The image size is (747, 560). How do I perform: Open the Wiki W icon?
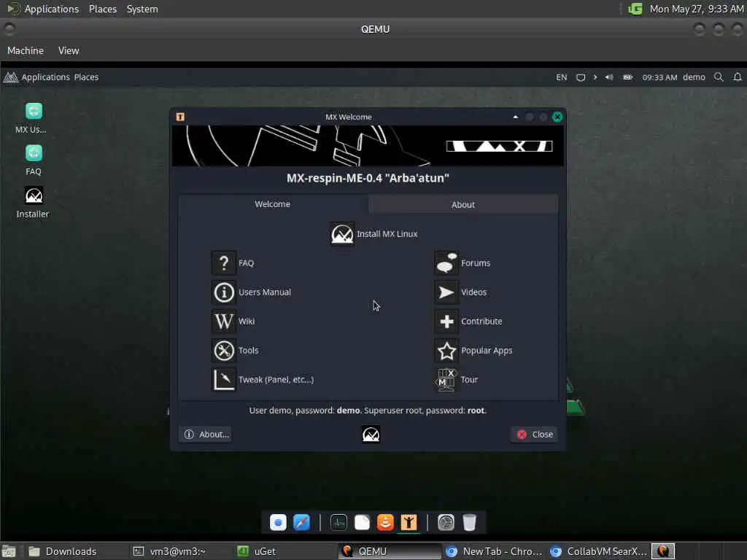click(x=223, y=321)
